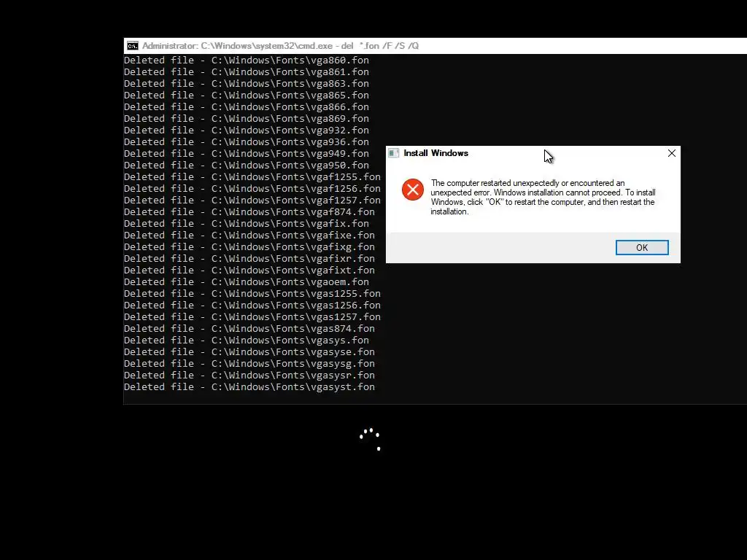Click the red error icon in dialog
The image size is (747, 560).
pos(413,190)
